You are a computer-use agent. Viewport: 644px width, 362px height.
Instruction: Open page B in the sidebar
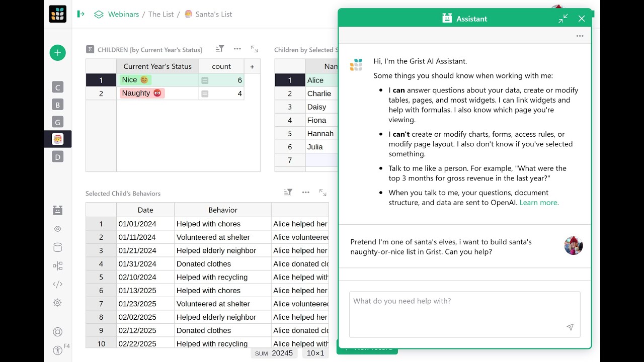pyautogui.click(x=57, y=105)
